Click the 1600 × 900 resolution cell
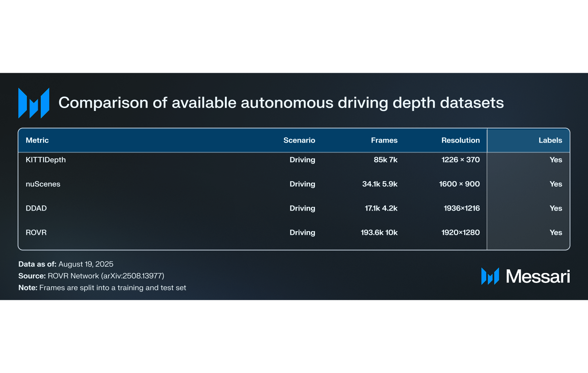The image size is (588, 373). click(459, 184)
